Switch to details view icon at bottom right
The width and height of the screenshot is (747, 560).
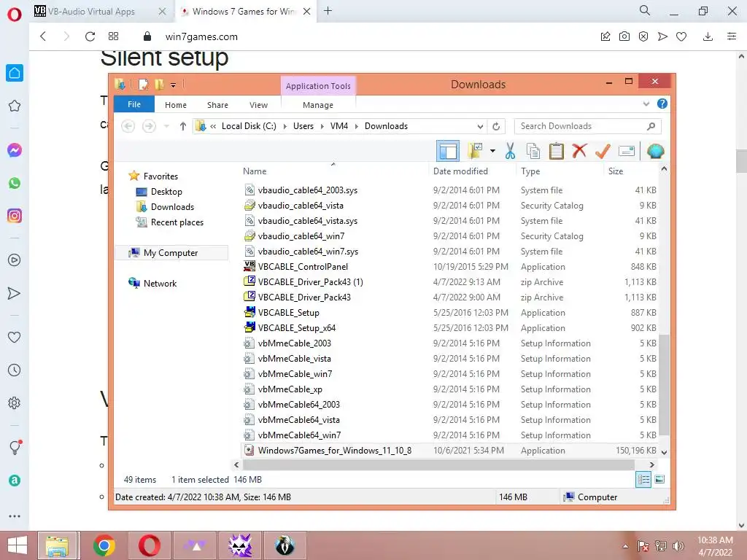tap(643, 480)
